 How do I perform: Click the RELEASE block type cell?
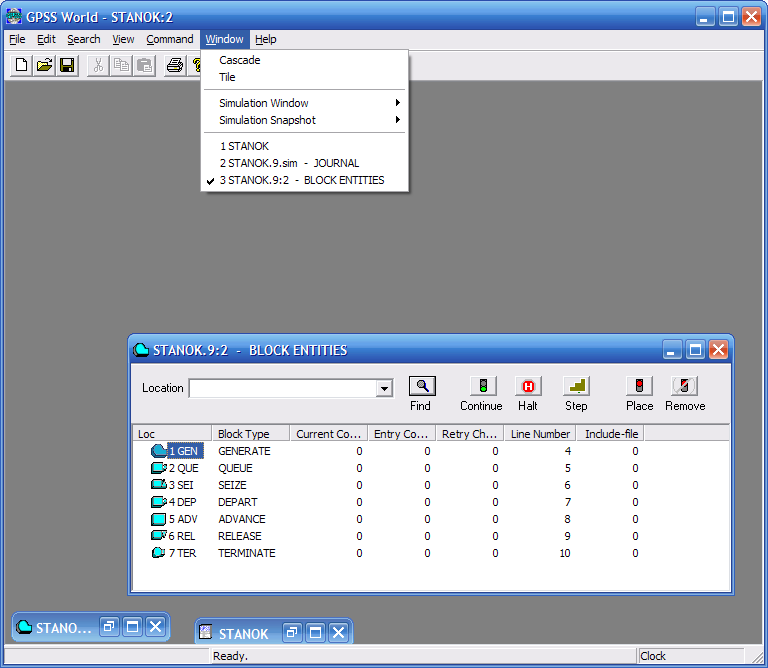(240, 536)
